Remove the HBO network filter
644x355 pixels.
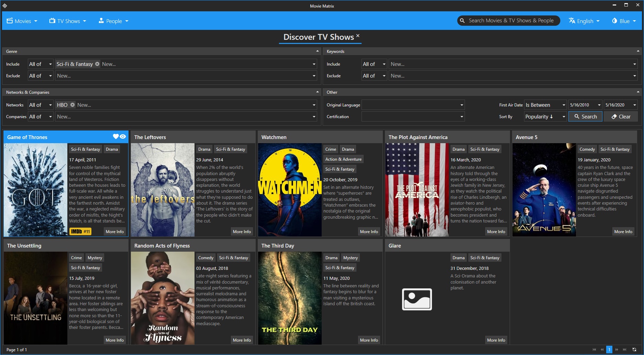pyautogui.click(x=73, y=105)
